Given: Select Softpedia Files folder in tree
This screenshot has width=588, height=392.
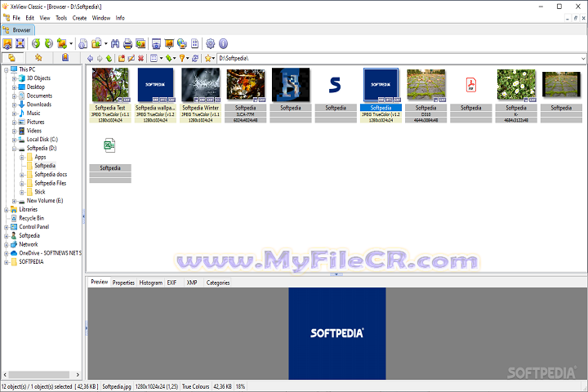Looking at the screenshot, I should click(x=51, y=184).
